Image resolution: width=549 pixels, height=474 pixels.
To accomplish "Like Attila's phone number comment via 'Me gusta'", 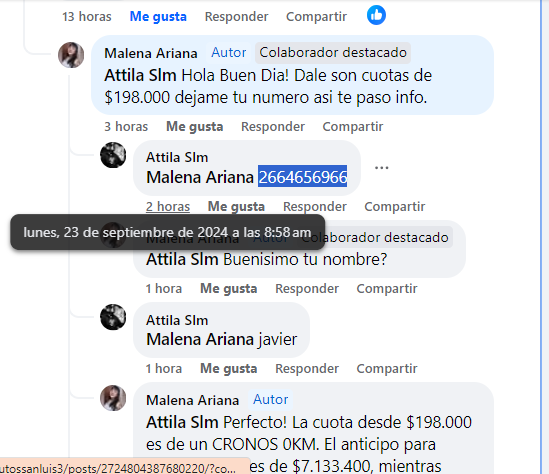I will click(x=236, y=207).
